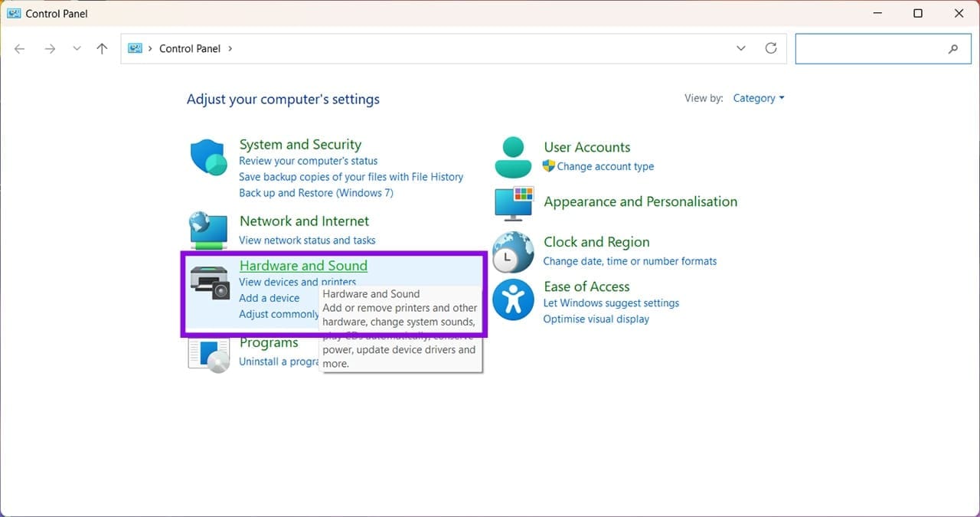Open Clock and Region category
This screenshot has height=517, width=980.
[x=596, y=242]
